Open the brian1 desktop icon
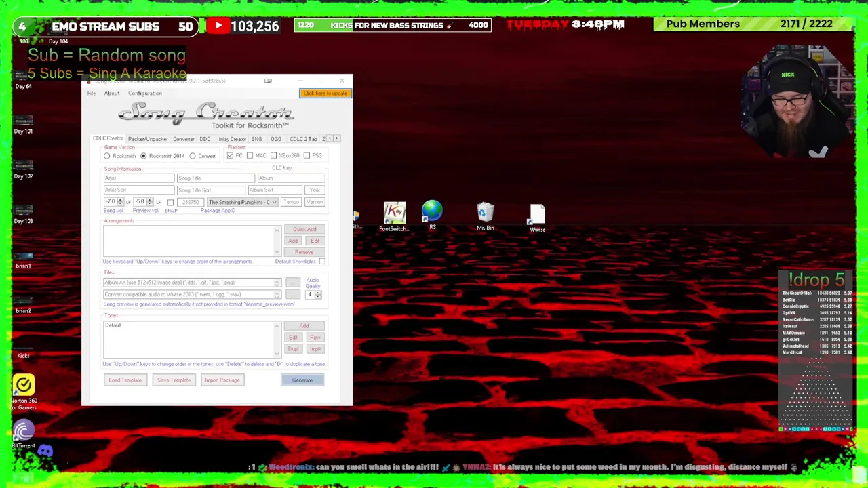The width and height of the screenshot is (868, 488). 24,258
